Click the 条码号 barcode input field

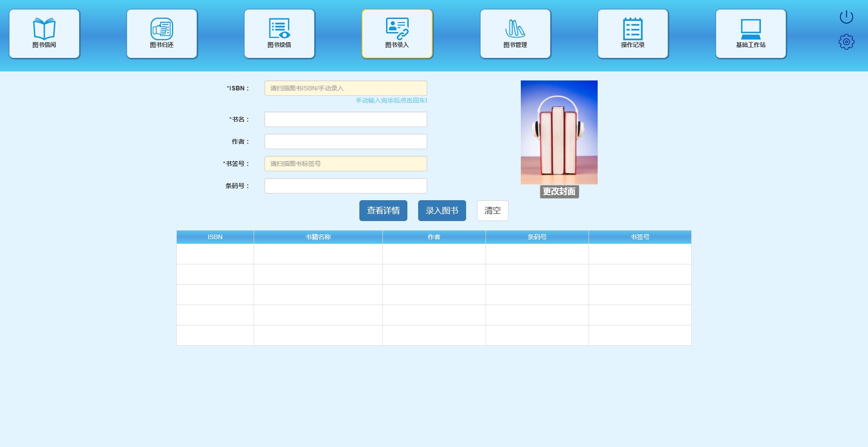(345, 186)
